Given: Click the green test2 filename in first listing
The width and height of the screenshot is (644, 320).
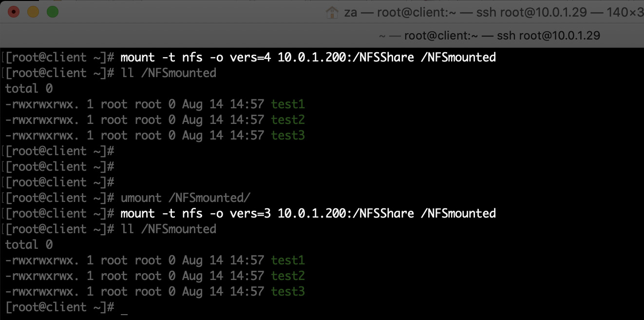Looking at the screenshot, I should pyautogui.click(x=287, y=120).
